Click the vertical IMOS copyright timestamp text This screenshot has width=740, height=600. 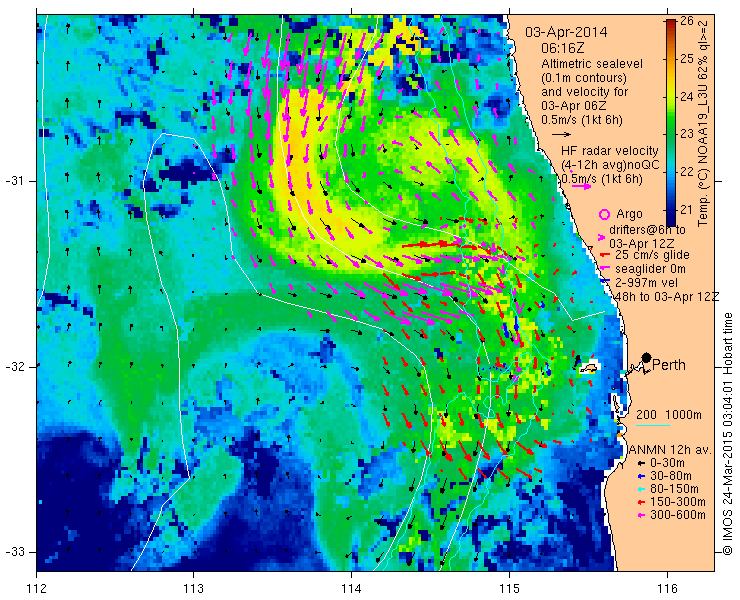coord(727,433)
